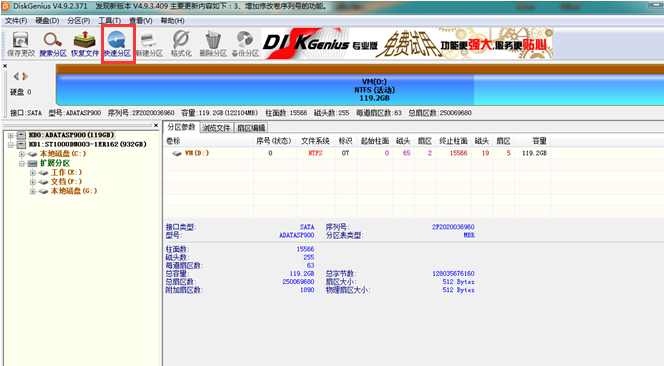This screenshot has width=664, height=366.
Task: Open Search Partition (搜索分区) tool
Action: pos(53,44)
